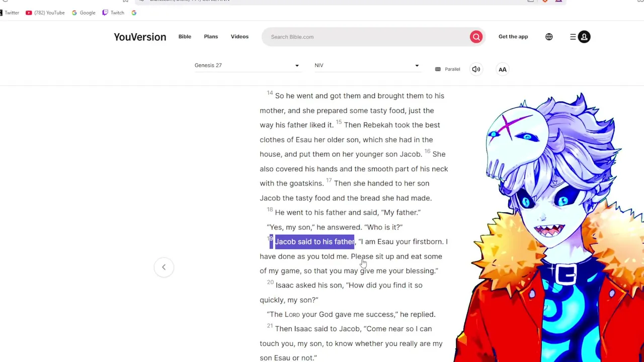The height and width of the screenshot is (362, 644).
Task: Click Get the app link
Action: pos(513,37)
